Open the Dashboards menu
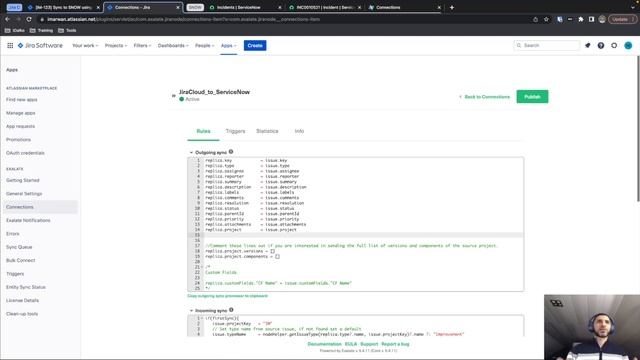 pyautogui.click(x=173, y=45)
